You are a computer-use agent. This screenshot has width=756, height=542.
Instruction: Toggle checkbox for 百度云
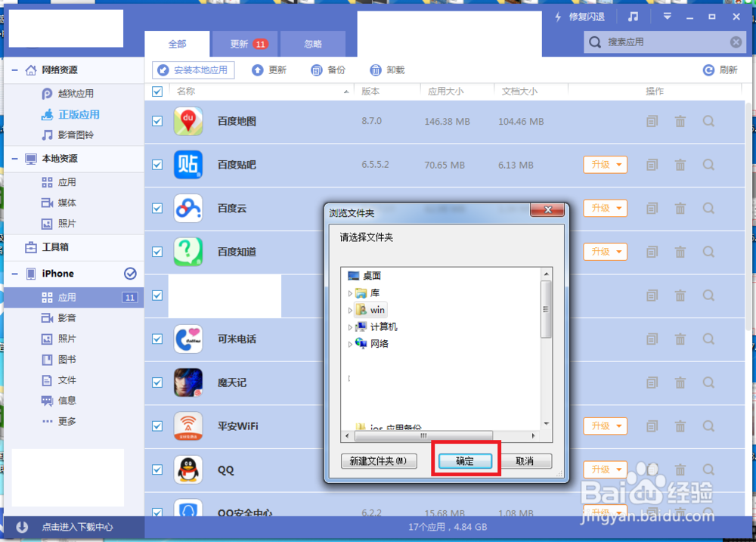point(157,209)
